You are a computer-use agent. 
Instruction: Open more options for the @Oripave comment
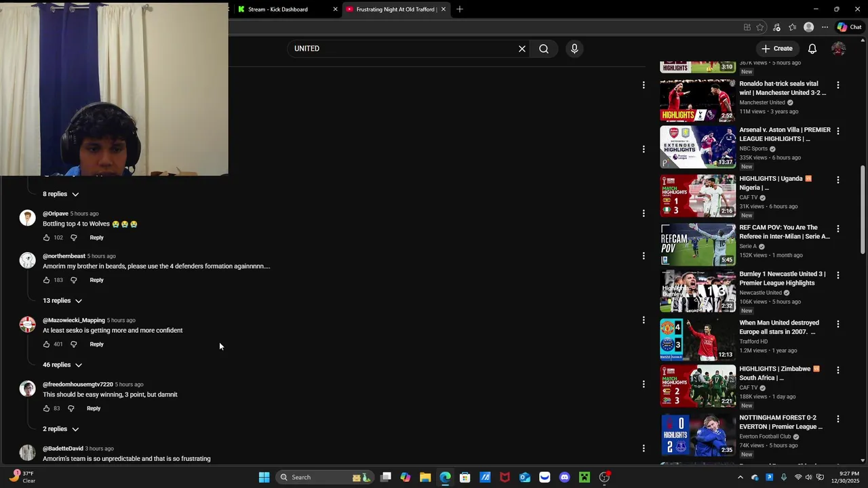(x=644, y=213)
